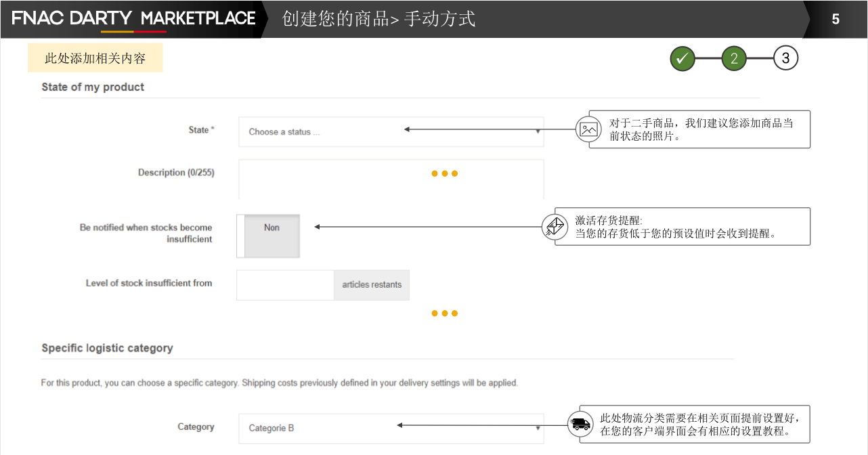This screenshot has width=868, height=455.
Task: Click the 'State of my product' section heading
Action: coord(93,87)
